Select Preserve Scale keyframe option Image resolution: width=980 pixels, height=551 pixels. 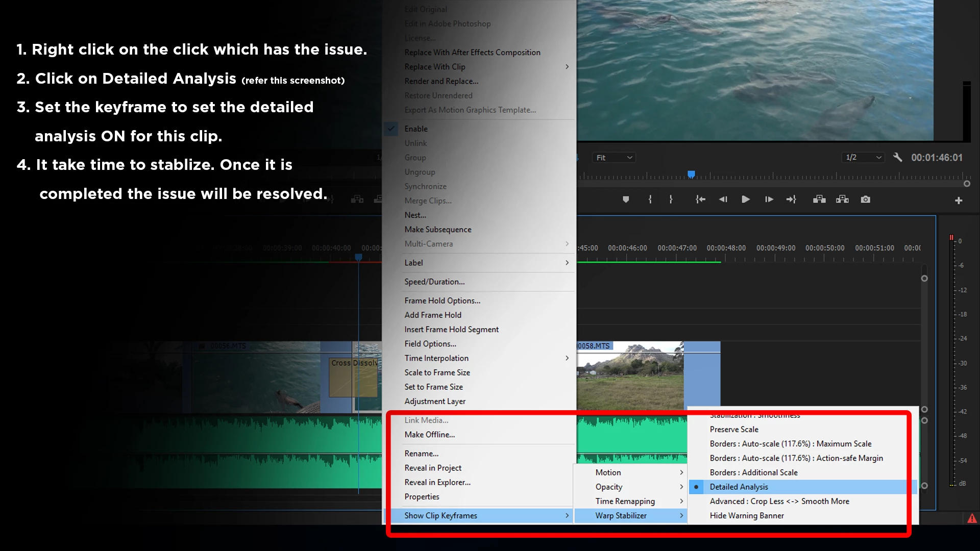733,429
